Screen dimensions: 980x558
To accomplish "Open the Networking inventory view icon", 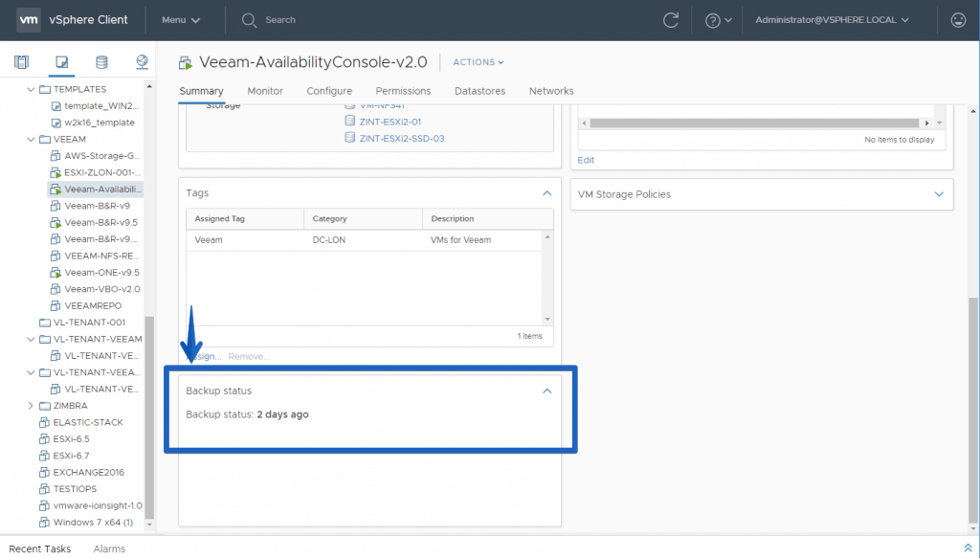I will point(142,62).
